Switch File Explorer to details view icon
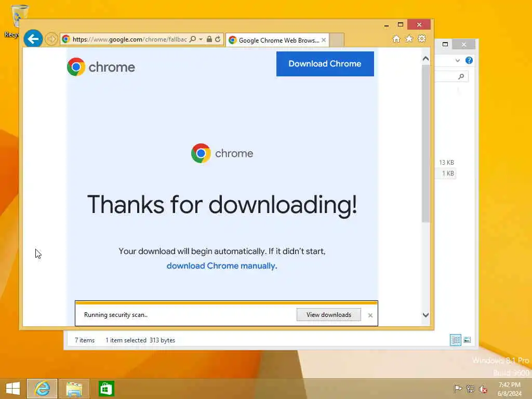 tap(455, 340)
